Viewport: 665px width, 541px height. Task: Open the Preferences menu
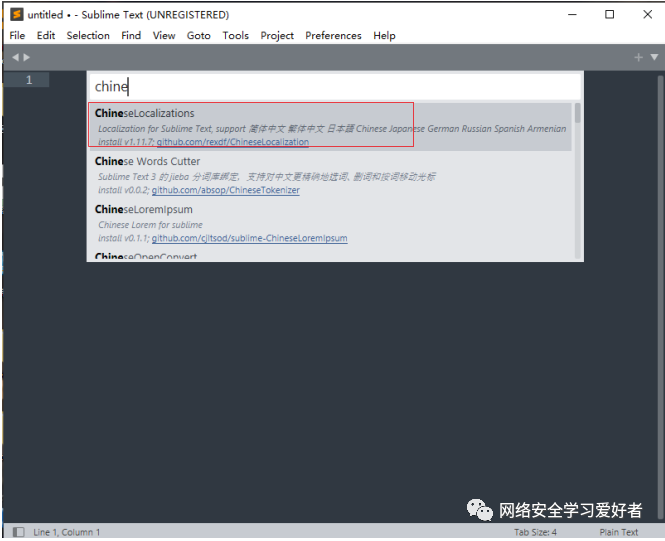pos(333,36)
